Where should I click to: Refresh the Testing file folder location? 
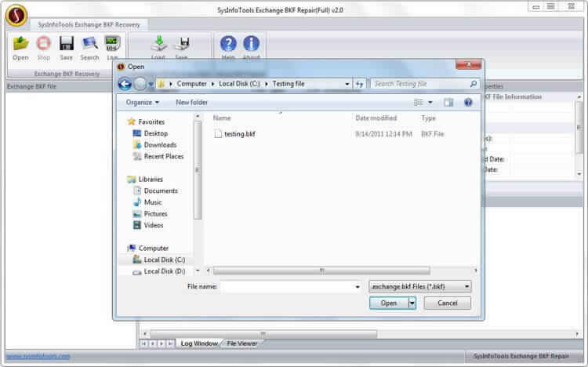[x=360, y=84]
